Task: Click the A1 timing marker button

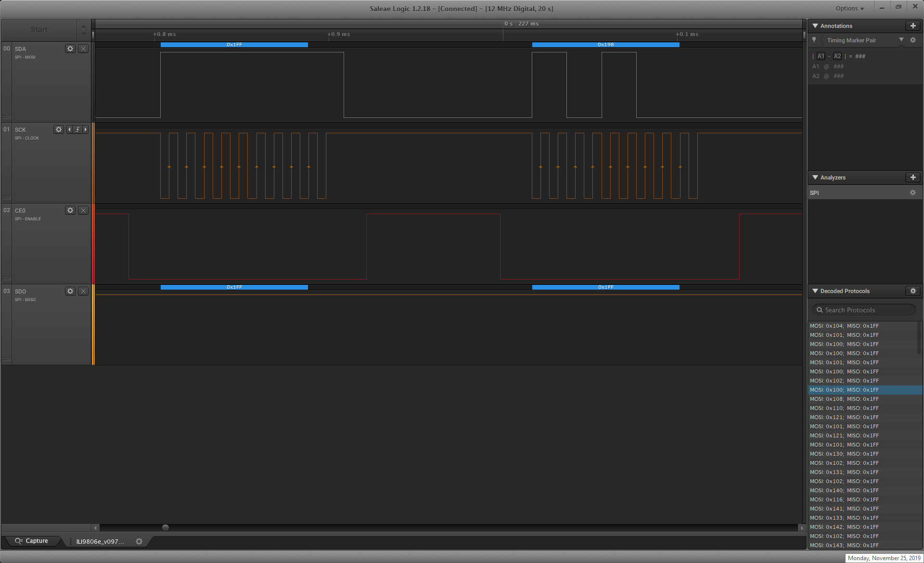Action: click(x=821, y=56)
